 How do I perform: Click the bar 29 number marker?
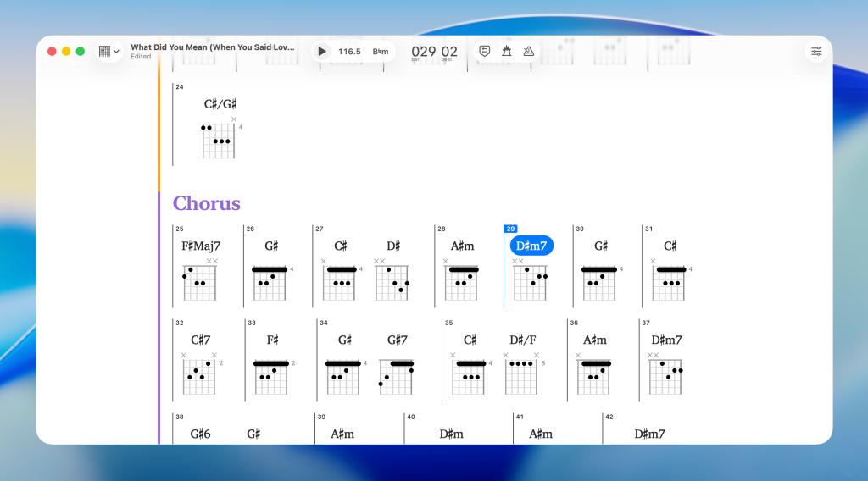click(510, 229)
